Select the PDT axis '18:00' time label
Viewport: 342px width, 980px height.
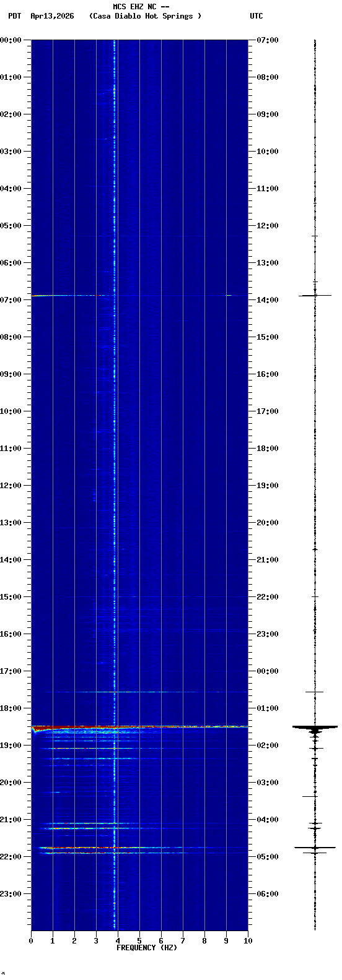coord(11,708)
